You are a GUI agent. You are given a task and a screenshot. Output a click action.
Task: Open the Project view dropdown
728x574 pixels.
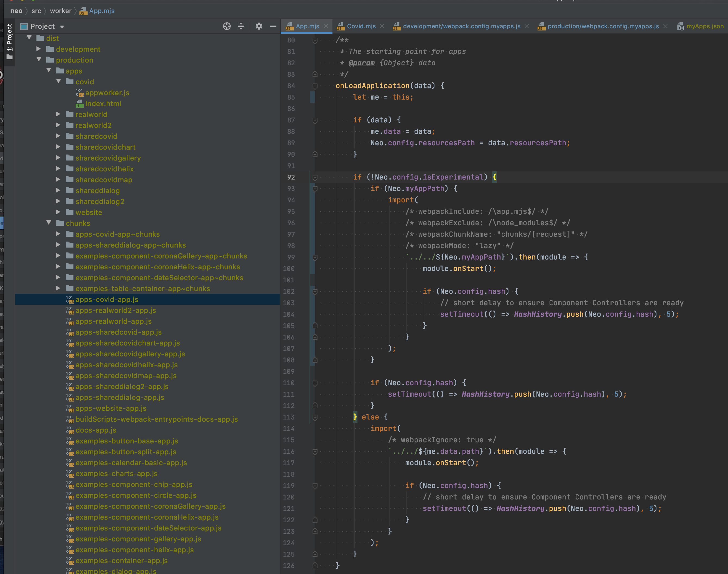pos(62,27)
